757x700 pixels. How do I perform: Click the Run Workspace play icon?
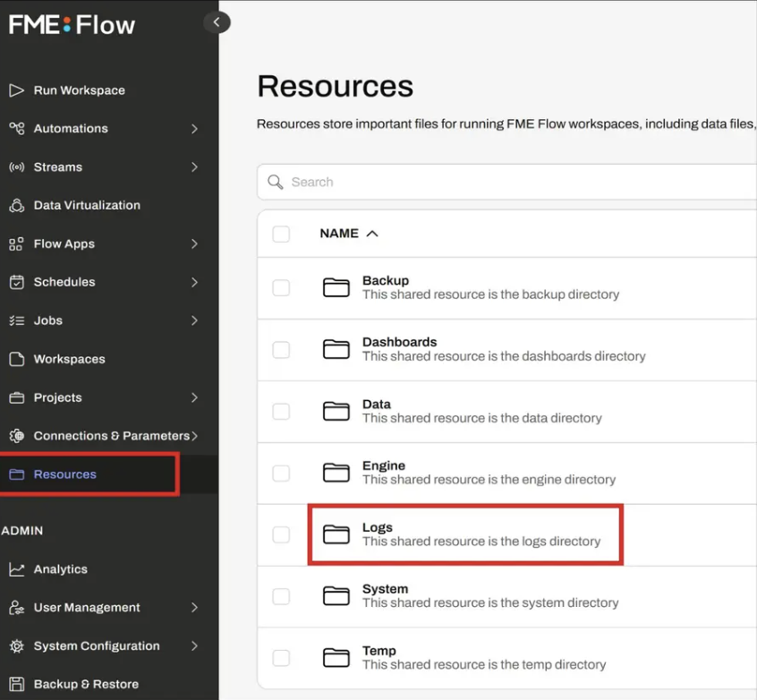[x=16, y=90]
